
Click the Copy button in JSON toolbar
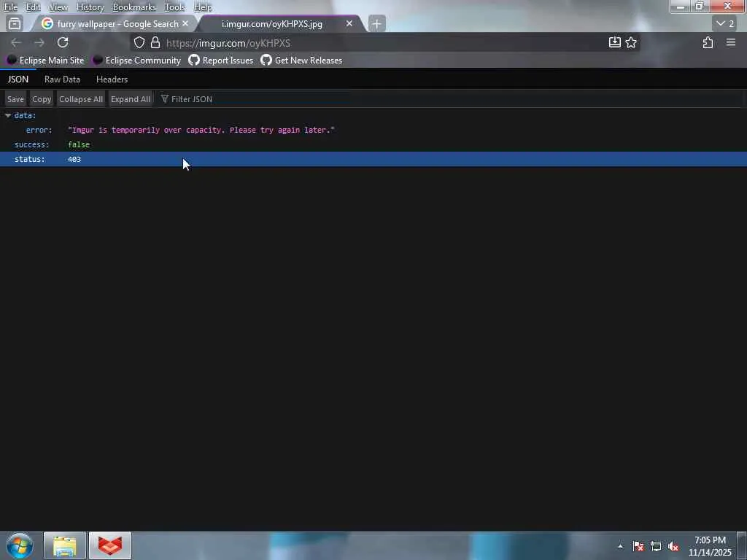(x=42, y=99)
